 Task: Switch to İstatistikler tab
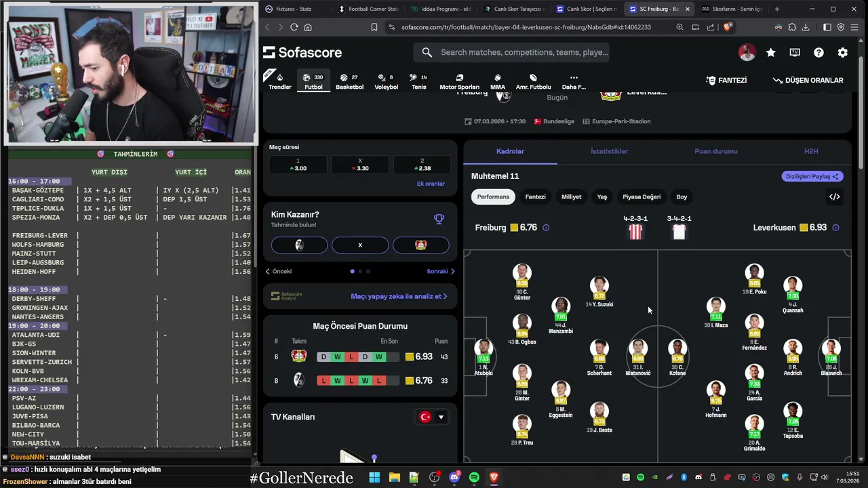point(609,151)
